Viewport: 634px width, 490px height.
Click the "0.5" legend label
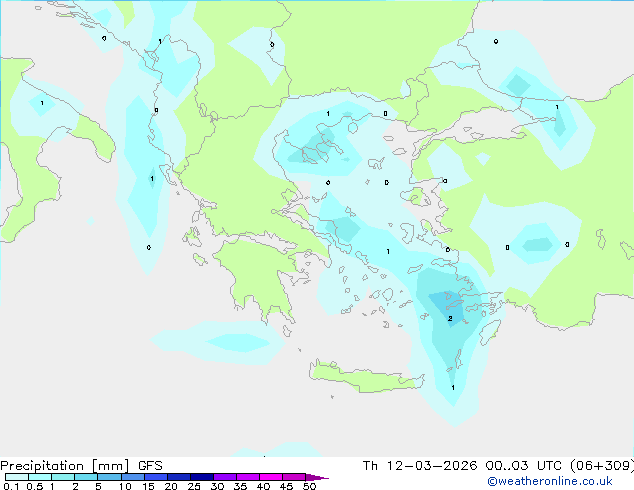[35, 486]
